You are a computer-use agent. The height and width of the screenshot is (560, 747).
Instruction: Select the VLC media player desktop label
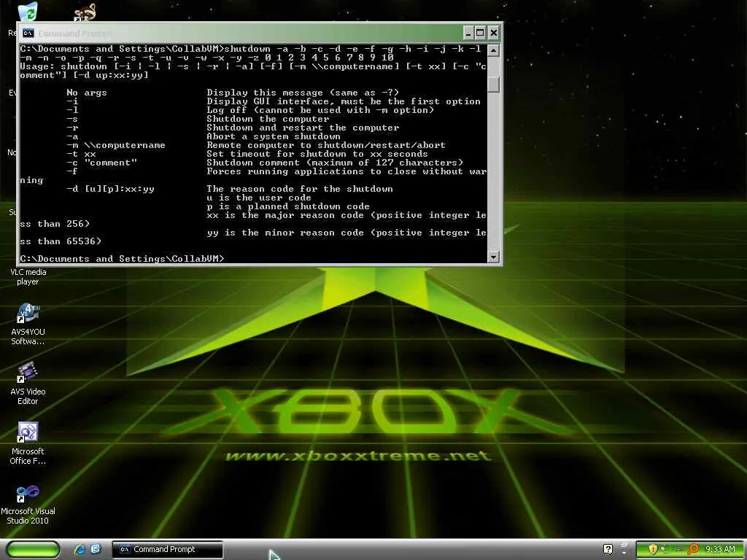[28, 276]
